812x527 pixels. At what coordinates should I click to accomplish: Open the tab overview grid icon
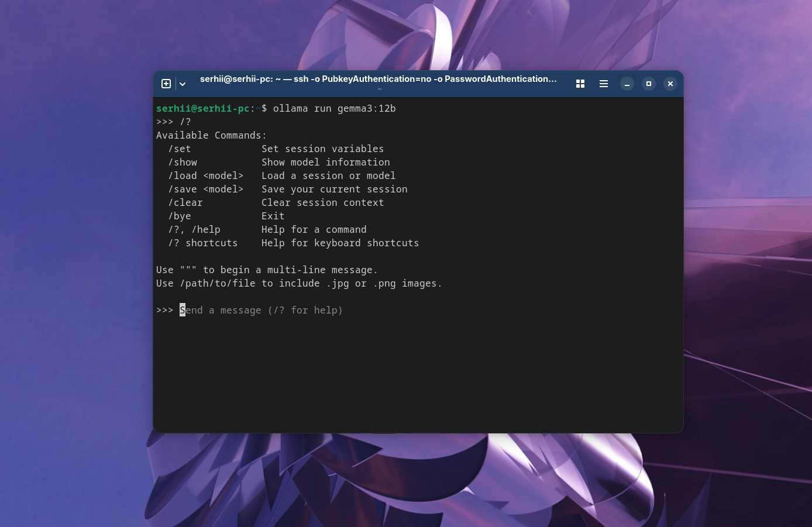pos(580,83)
